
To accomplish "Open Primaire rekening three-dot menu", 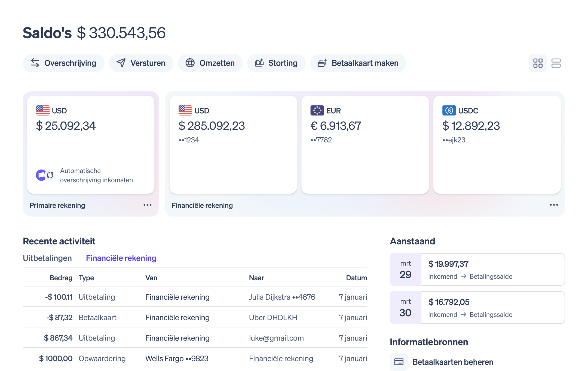I will click(147, 205).
